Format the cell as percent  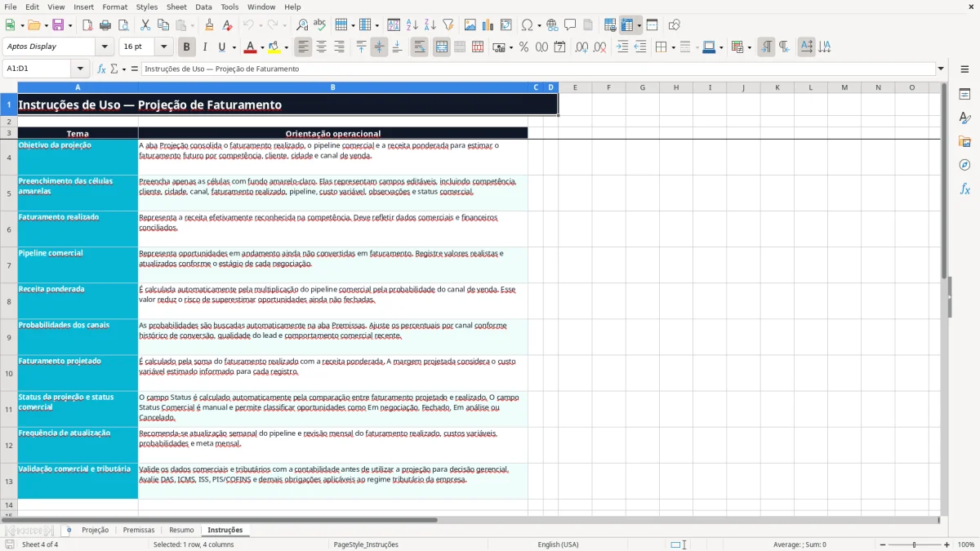click(523, 47)
